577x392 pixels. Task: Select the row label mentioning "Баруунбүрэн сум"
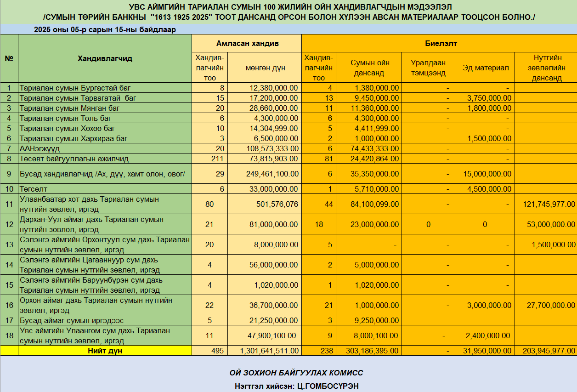pyautogui.click(x=105, y=285)
